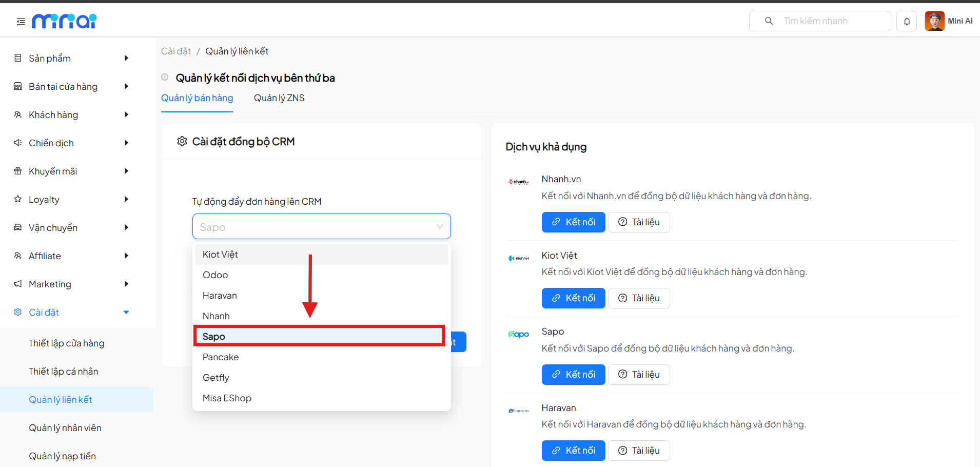Open the hamburger navigation menu
Viewport: 980px width, 467px height.
20,21
